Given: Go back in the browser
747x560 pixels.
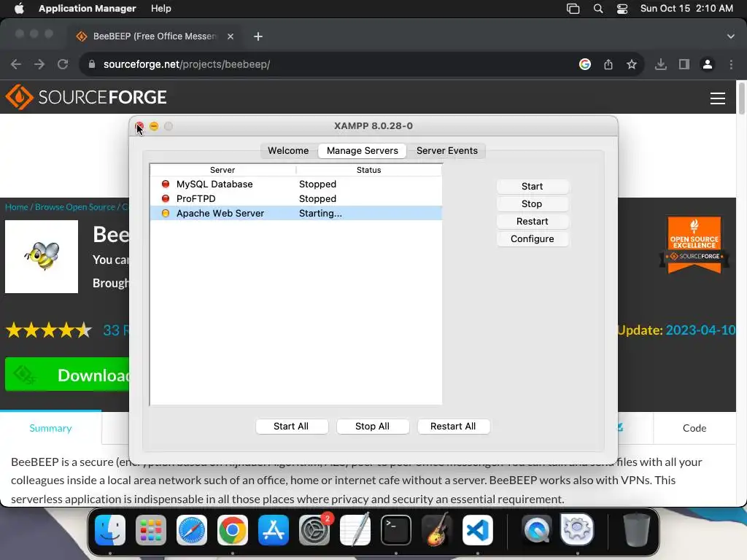Looking at the screenshot, I should coord(16,64).
